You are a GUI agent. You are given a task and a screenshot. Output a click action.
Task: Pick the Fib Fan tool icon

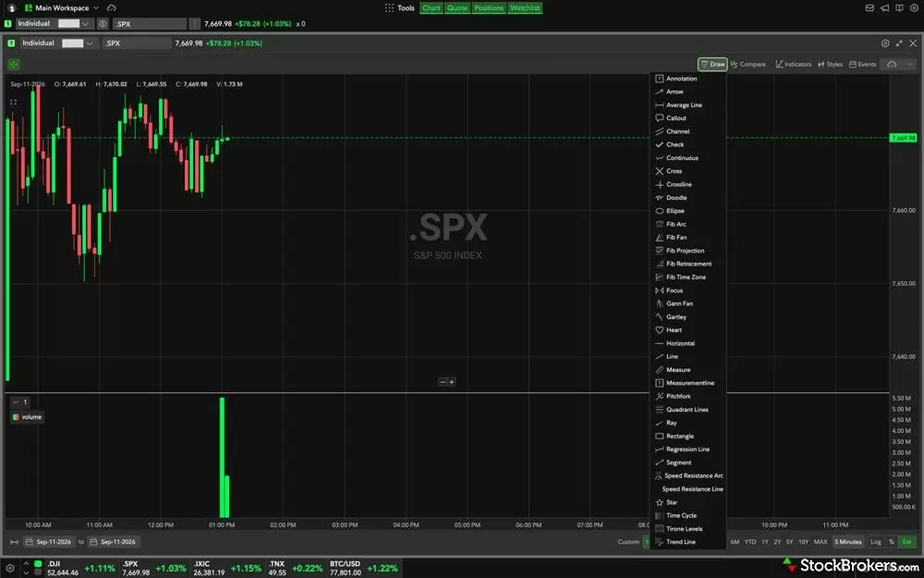[660, 237]
